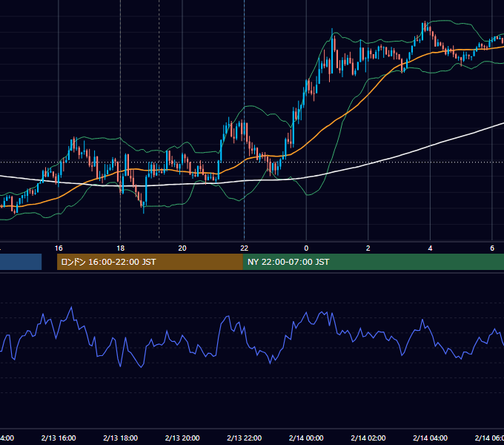This screenshot has height=445, width=504.
Task: Click the '2/13 22:00' date label
Action: coord(245,438)
